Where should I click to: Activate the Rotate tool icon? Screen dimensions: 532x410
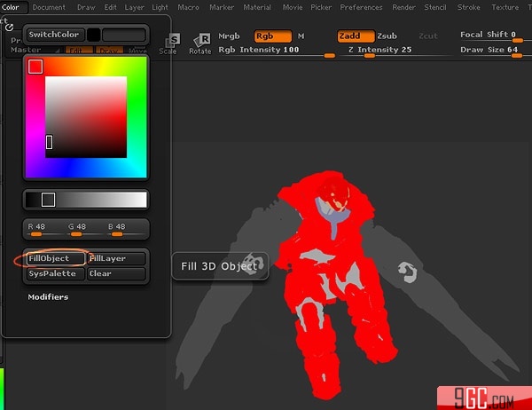pos(200,44)
